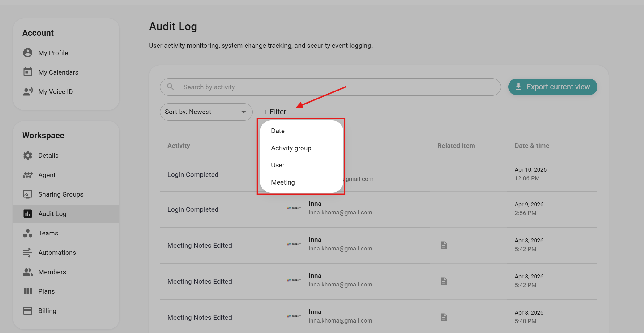Pick Meeting from the filter menu
This screenshot has height=333, width=644.
(x=283, y=182)
